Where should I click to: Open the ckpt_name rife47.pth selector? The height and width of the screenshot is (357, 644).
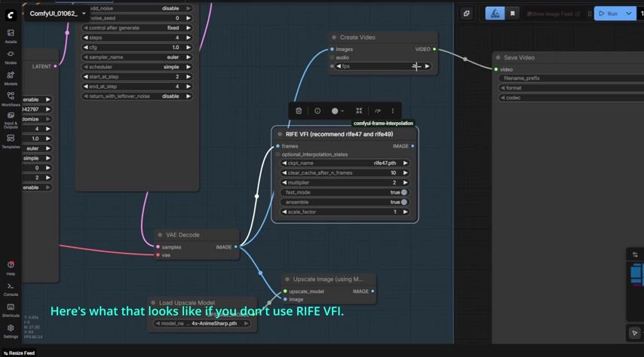point(345,163)
